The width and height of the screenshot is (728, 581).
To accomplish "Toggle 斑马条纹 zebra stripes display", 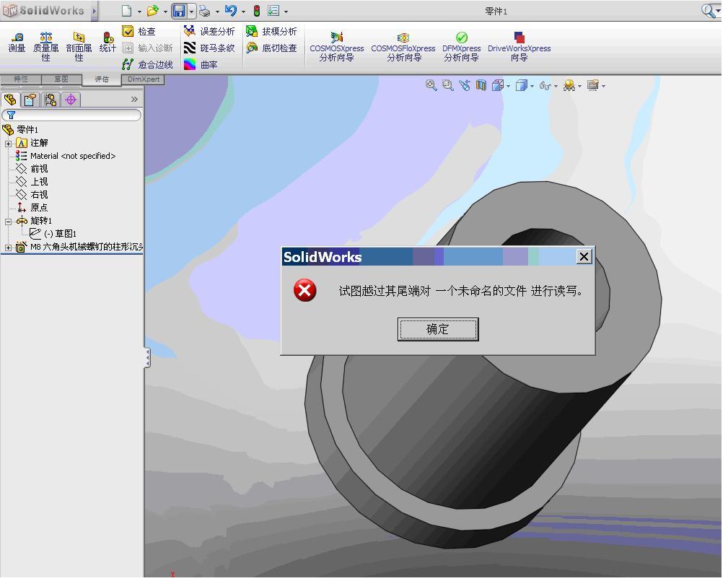I will pyautogui.click(x=209, y=48).
